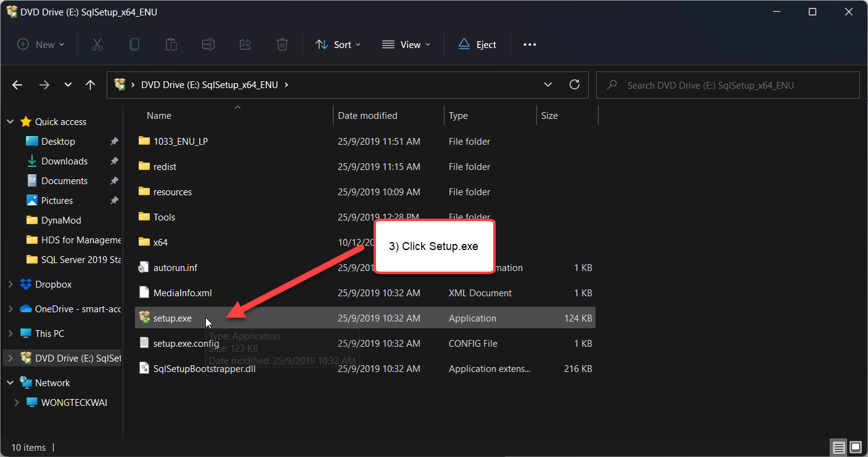Click the installer icon in address bar

pos(120,84)
